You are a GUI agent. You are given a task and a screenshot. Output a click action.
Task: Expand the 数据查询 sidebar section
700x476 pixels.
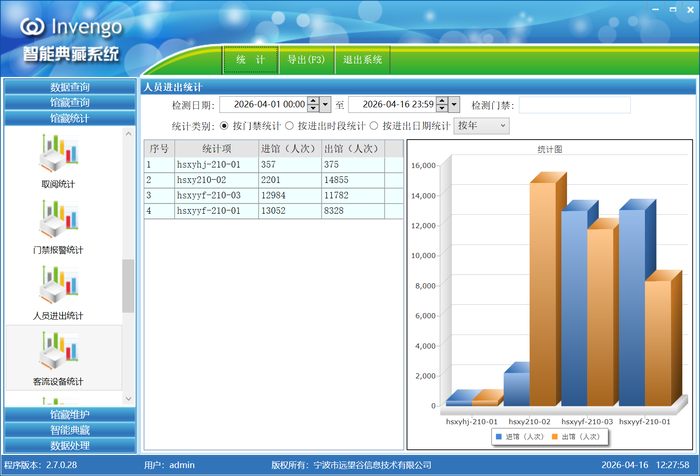tap(70, 87)
